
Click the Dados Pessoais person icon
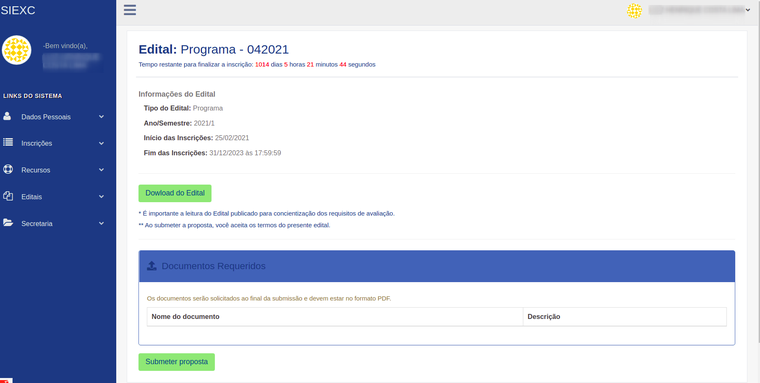(7, 116)
